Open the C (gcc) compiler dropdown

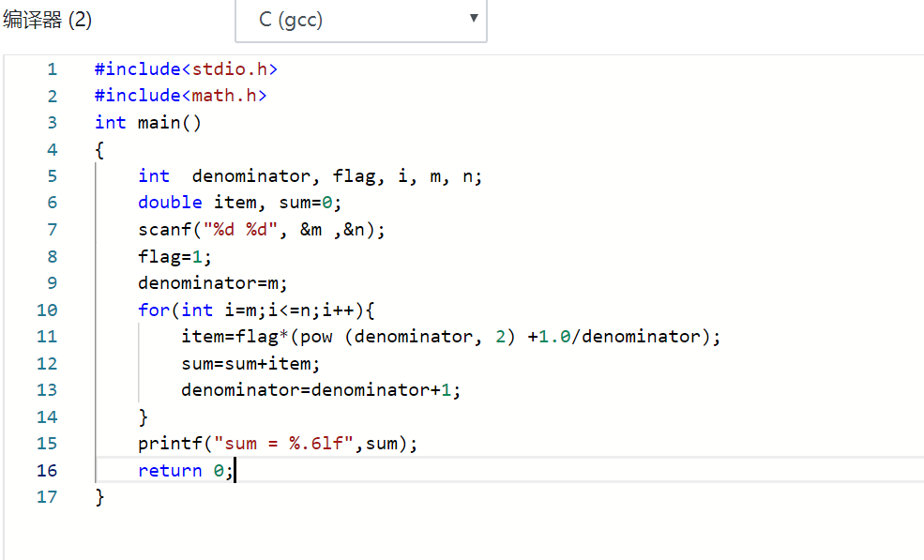click(x=360, y=20)
